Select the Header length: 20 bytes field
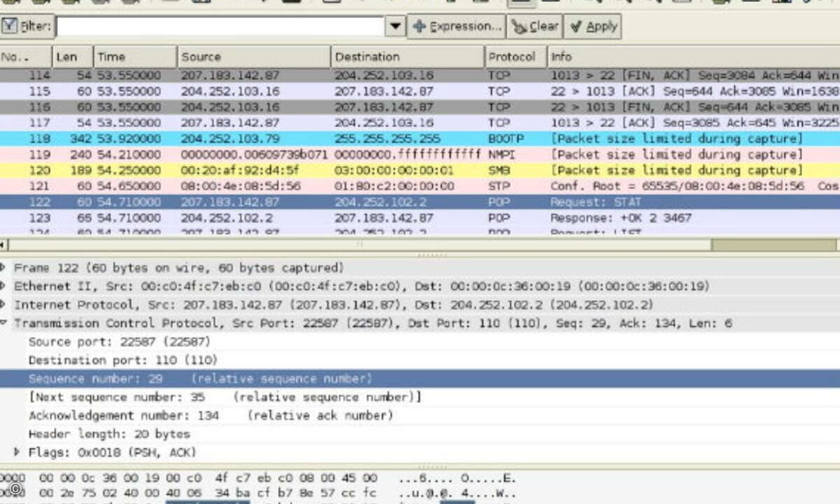 coord(420,434)
